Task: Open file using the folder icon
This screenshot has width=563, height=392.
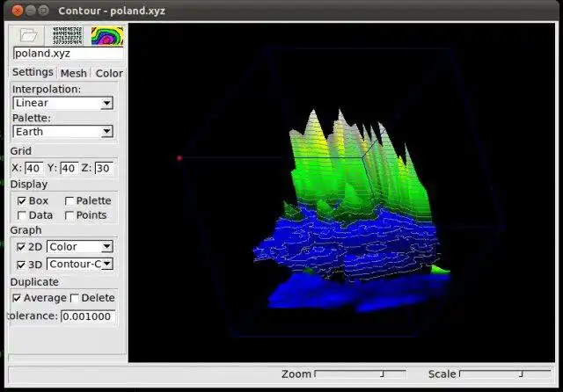Action: (27, 35)
